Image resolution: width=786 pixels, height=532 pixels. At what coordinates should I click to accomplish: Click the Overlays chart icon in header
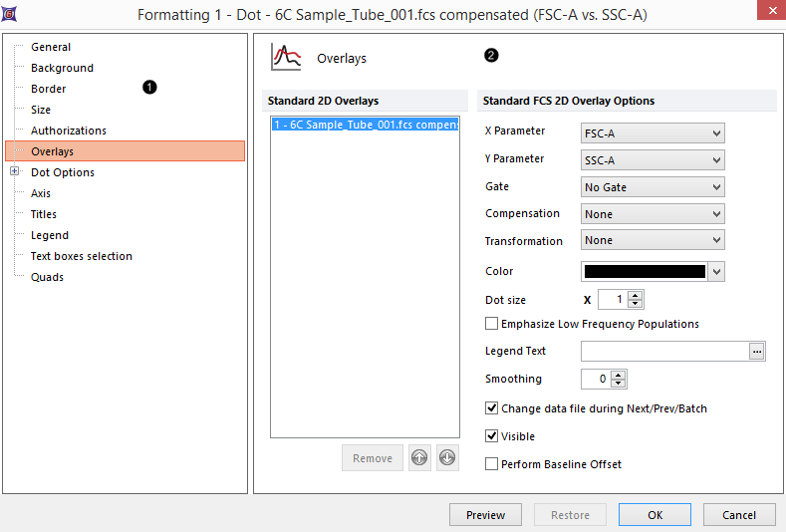[x=287, y=57]
